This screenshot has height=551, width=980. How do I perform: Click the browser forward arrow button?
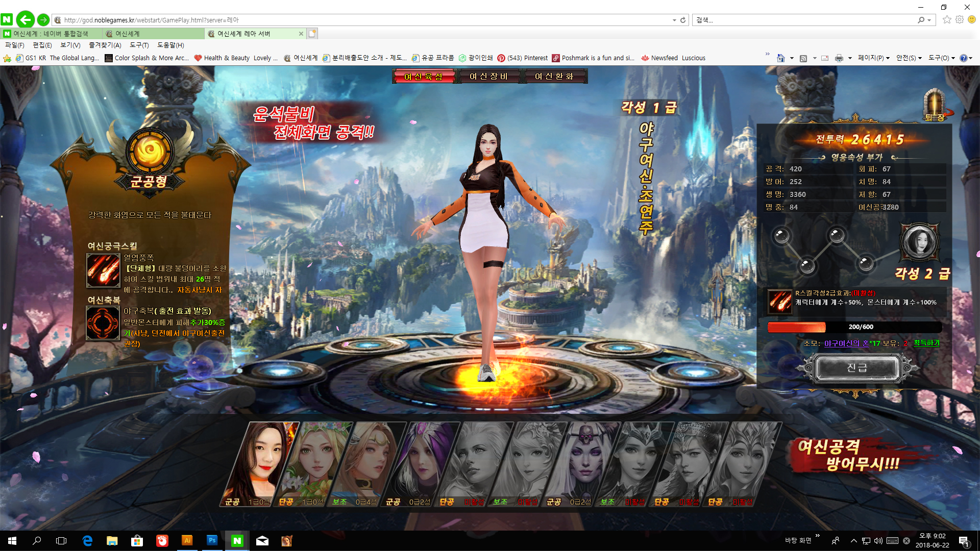click(x=43, y=20)
